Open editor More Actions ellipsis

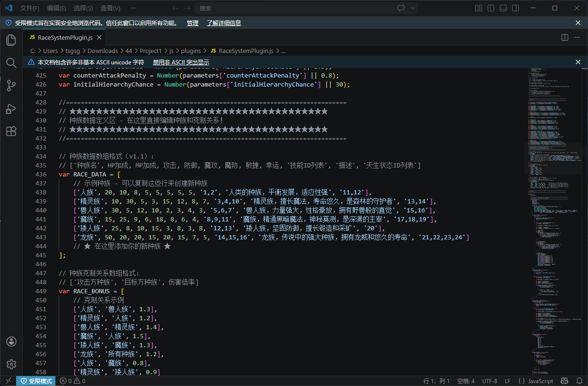point(577,37)
